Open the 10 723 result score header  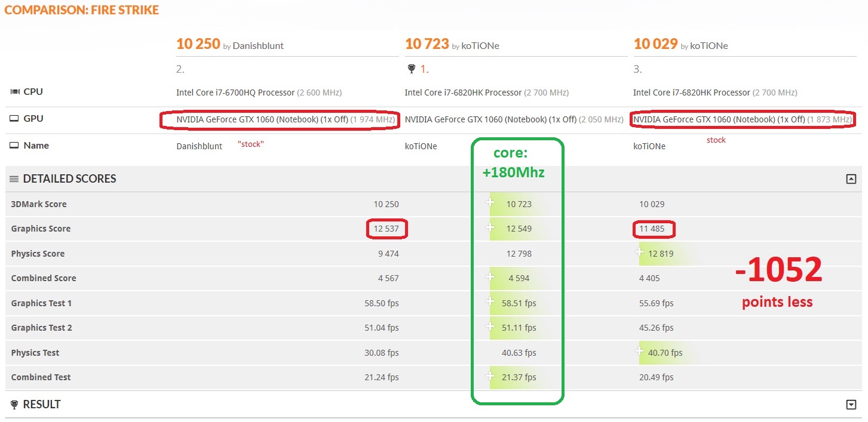[427, 44]
